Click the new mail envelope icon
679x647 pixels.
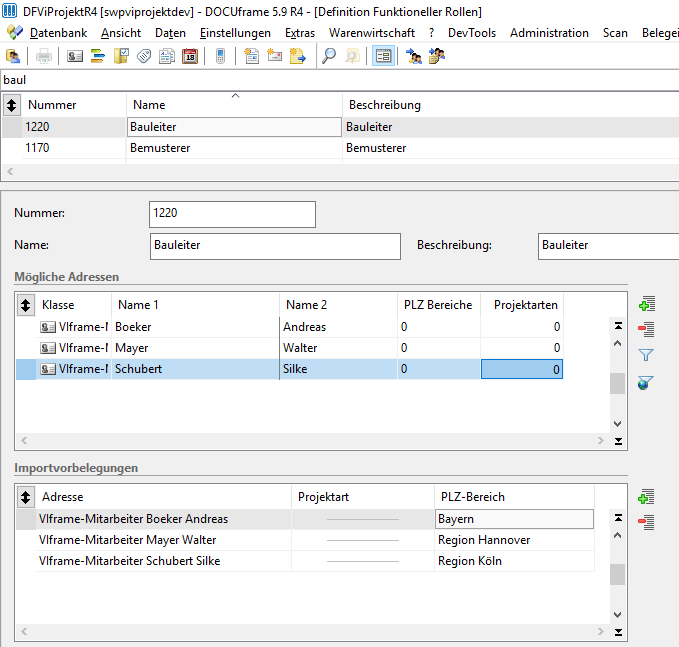275,56
